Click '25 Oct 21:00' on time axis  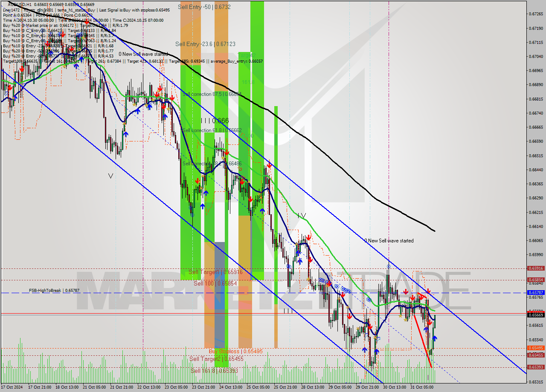point(285,387)
